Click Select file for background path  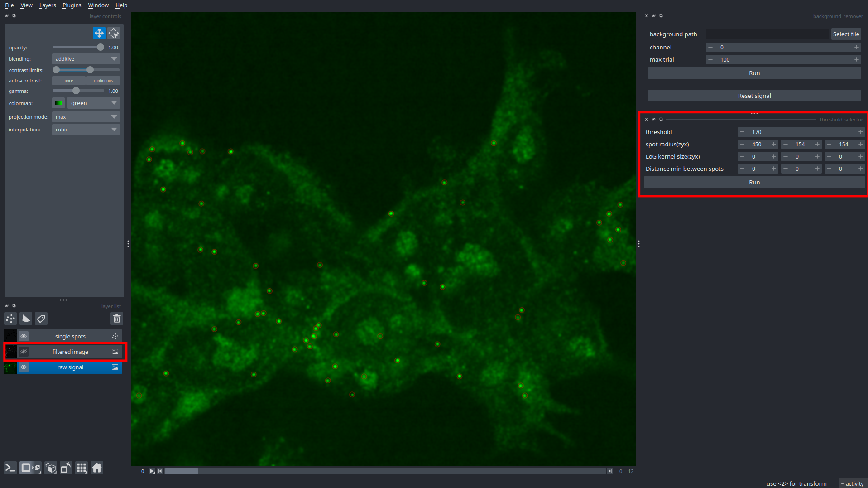[846, 34]
